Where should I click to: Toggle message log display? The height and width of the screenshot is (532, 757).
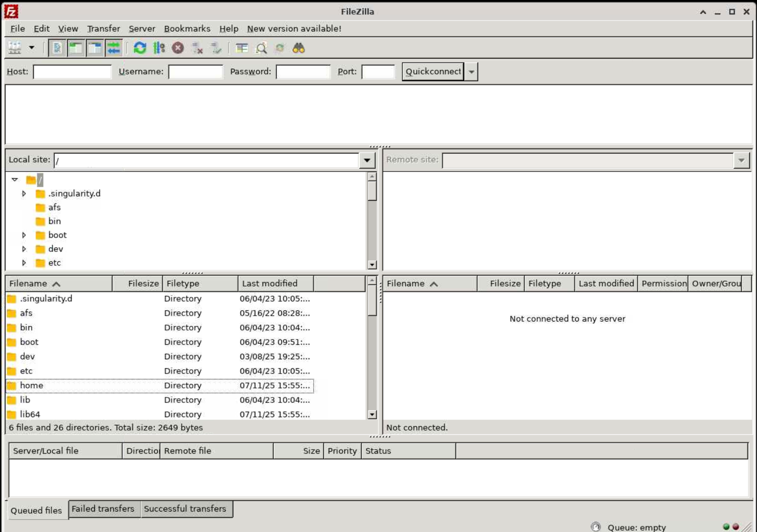[57, 48]
